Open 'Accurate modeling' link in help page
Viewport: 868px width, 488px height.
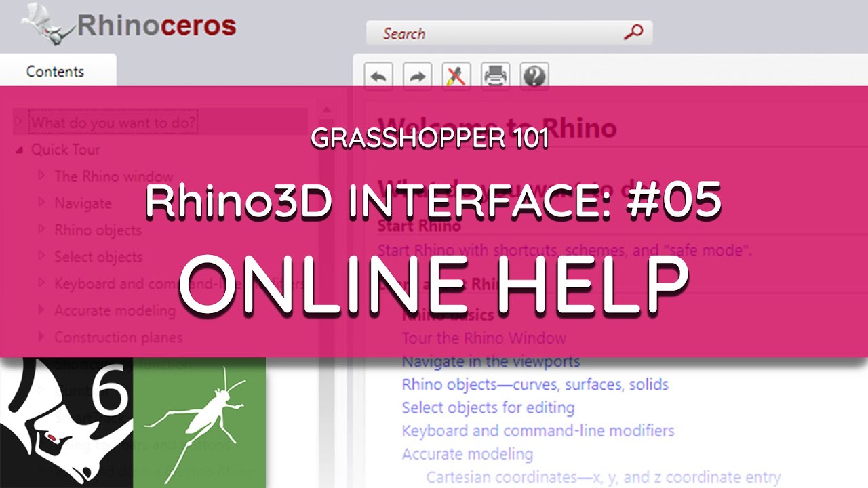point(467,453)
